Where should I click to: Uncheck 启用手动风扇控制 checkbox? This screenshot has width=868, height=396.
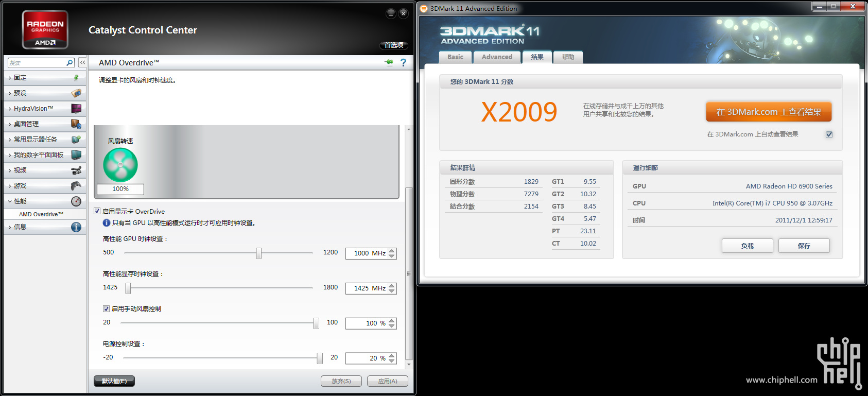coord(107,309)
